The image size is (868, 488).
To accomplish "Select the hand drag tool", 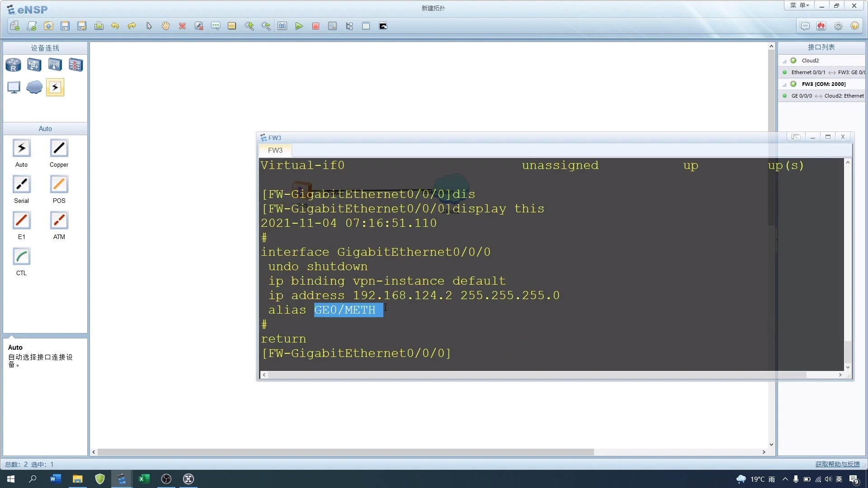I will (x=165, y=26).
